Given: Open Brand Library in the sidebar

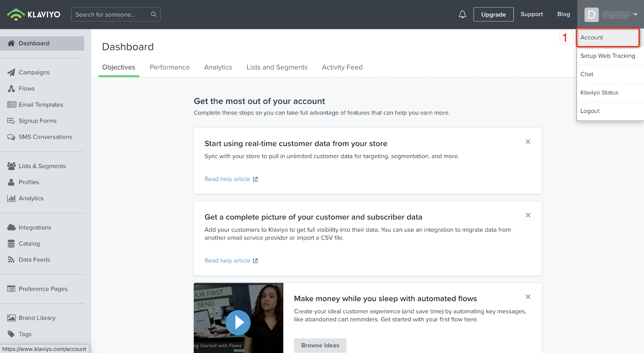Looking at the screenshot, I should click(x=37, y=318).
